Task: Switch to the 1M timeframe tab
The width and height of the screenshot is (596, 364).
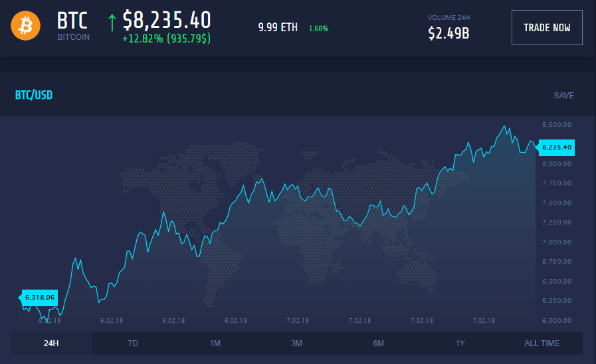Action: [215, 343]
